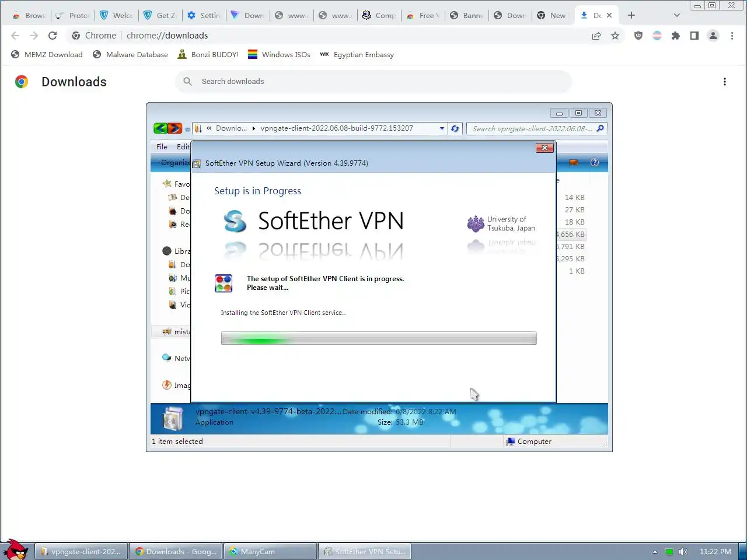Screen dimensions: 747x560
Task: Click the Explorer green back button
Action: tap(160, 128)
